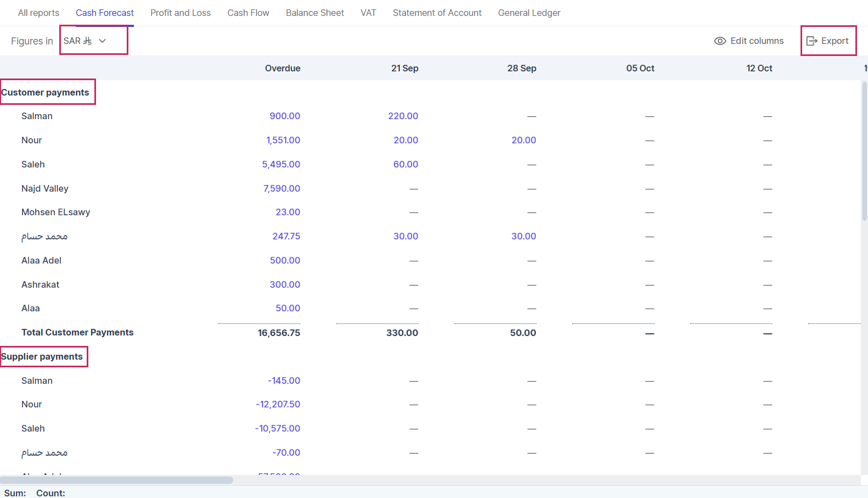Switch to the Cash Flow tab
Screen dimensions: 868x498
click(x=248, y=13)
